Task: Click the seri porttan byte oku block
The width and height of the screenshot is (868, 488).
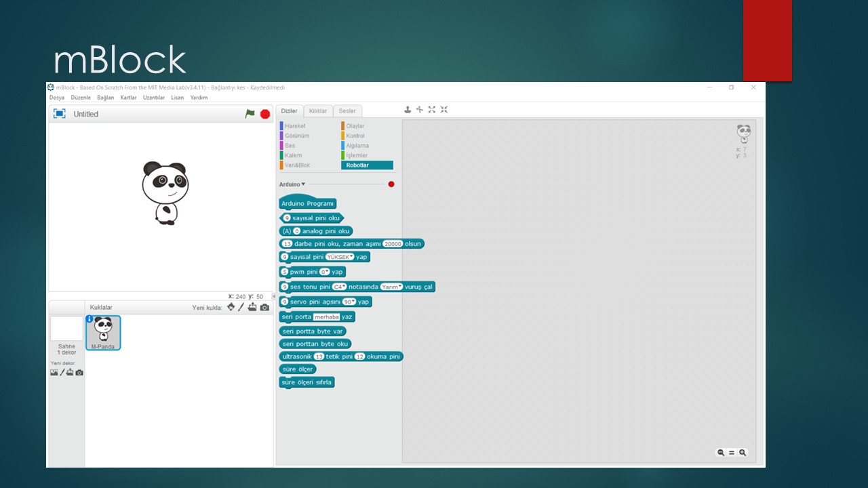Action: [x=315, y=344]
